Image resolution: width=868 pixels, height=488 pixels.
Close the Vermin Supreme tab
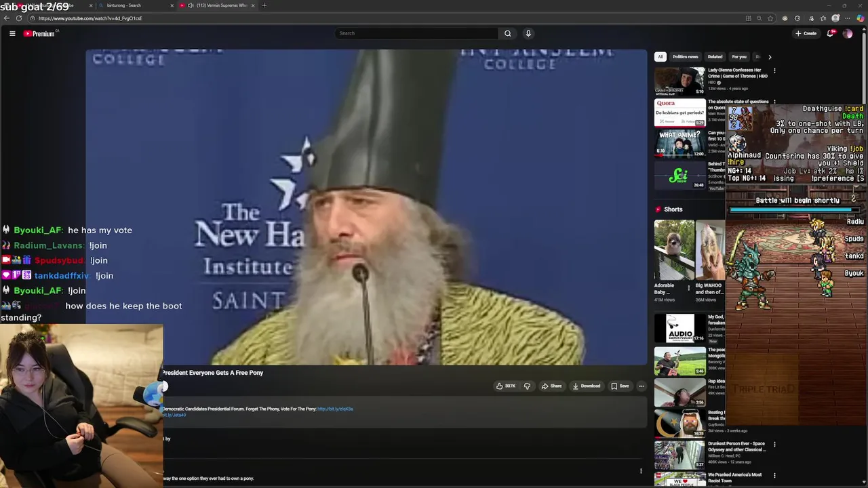(253, 5)
